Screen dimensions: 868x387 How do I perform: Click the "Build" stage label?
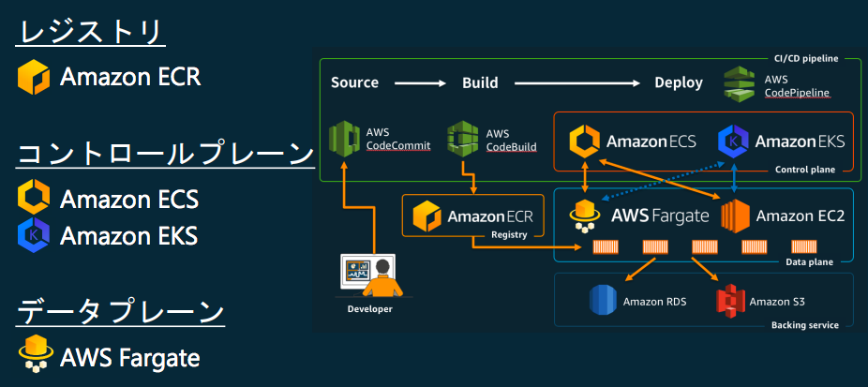tap(480, 83)
